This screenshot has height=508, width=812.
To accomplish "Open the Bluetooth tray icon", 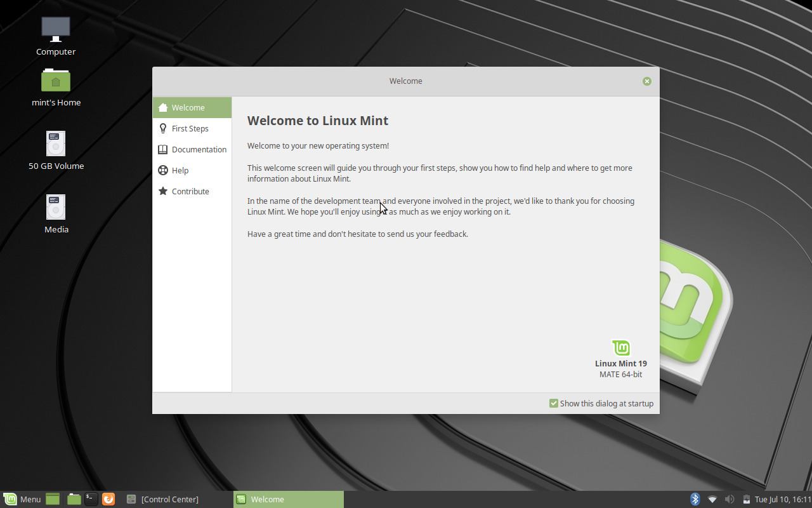I will click(x=695, y=499).
